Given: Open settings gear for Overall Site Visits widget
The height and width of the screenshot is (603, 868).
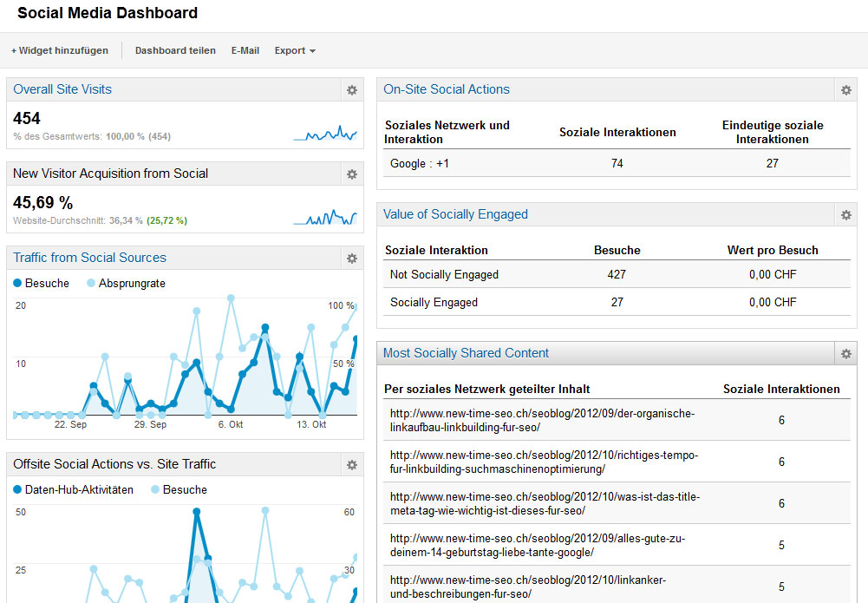Looking at the screenshot, I should coord(352,89).
